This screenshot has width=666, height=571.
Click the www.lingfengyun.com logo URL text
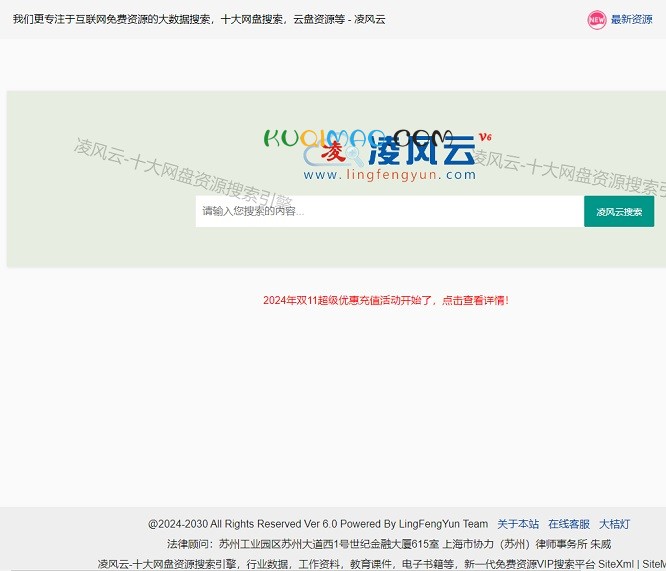(389, 174)
